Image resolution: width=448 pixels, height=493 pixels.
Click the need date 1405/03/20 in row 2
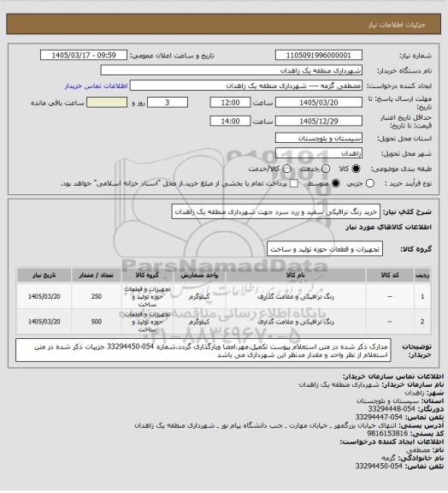tap(44, 322)
